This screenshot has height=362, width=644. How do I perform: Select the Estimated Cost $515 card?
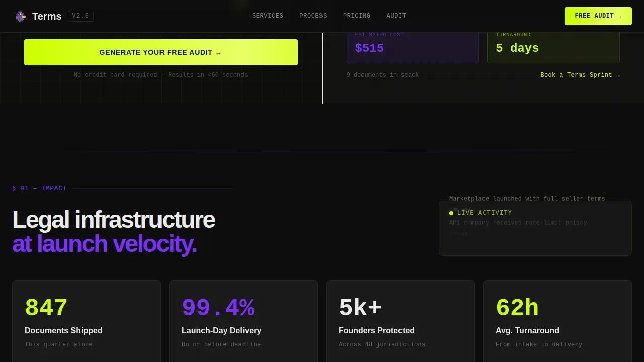pyautogui.click(x=413, y=46)
